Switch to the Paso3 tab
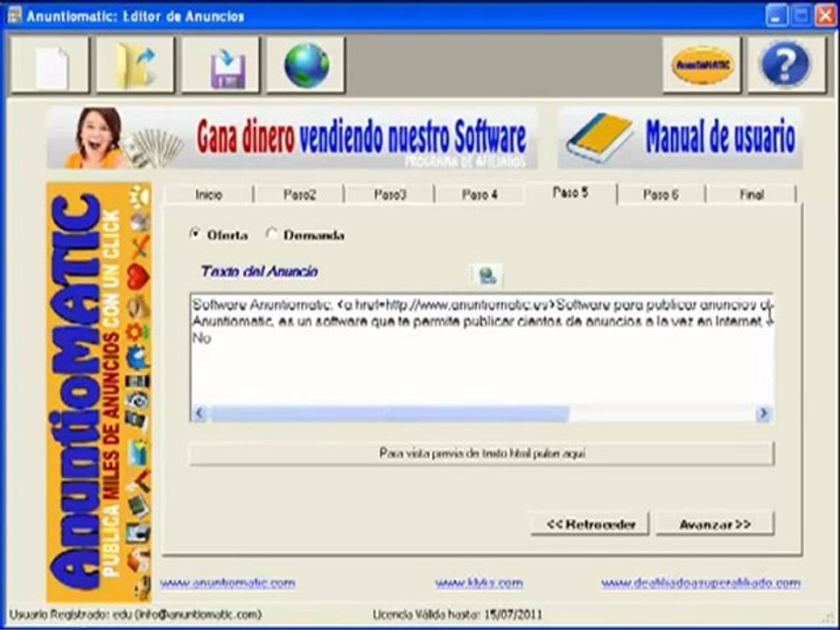 pyautogui.click(x=390, y=194)
